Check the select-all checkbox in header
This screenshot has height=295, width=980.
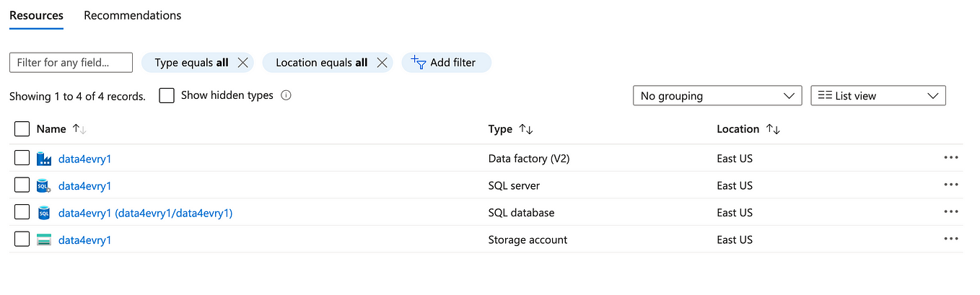click(x=22, y=129)
